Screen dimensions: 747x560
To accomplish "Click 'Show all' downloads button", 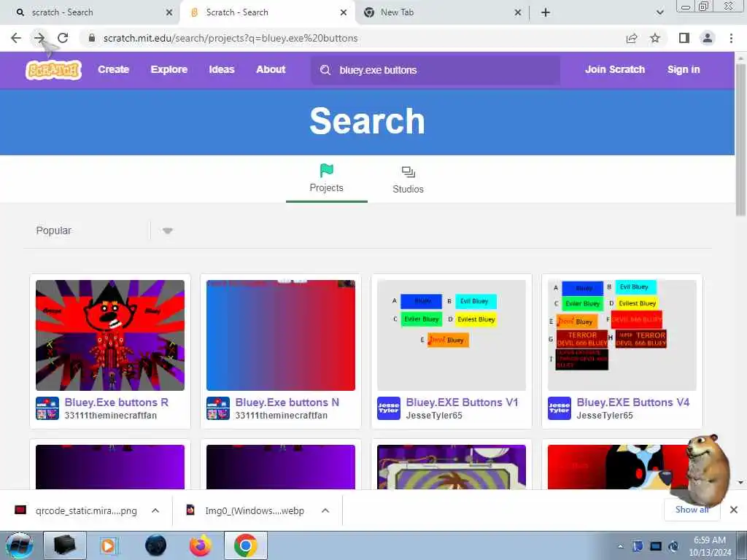I will pyautogui.click(x=692, y=510).
